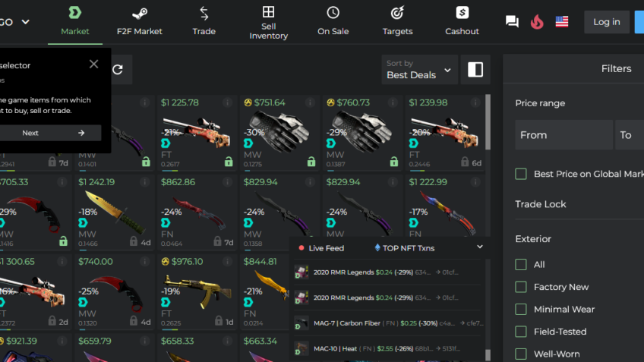Click the Log in button

click(x=607, y=22)
